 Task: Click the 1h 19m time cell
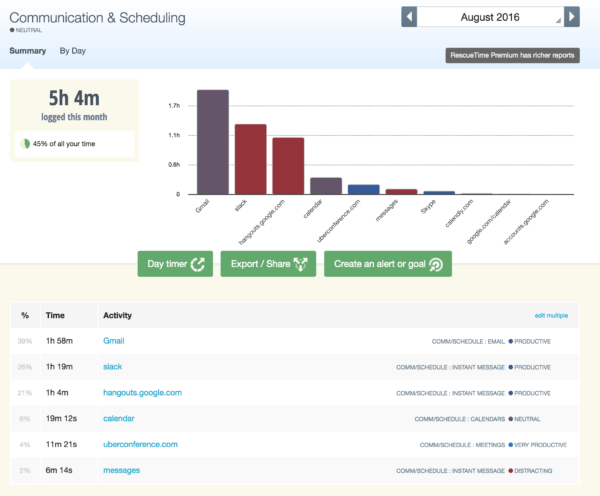tap(59, 367)
